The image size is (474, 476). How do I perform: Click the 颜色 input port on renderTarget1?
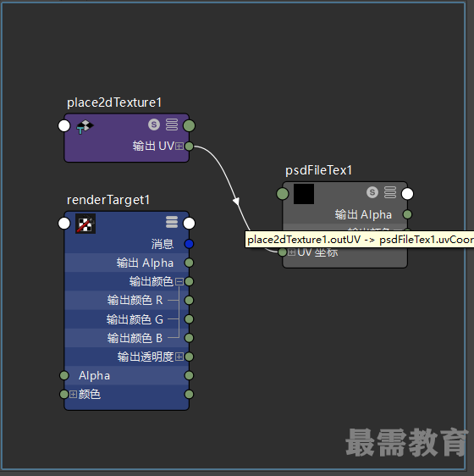coord(64,395)
